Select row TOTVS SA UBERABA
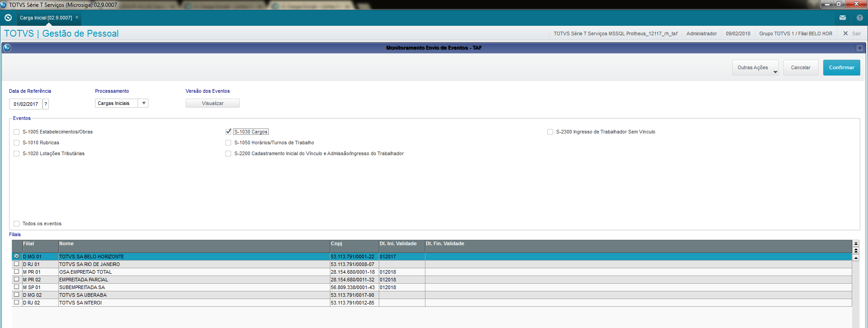 coord(432,295)
